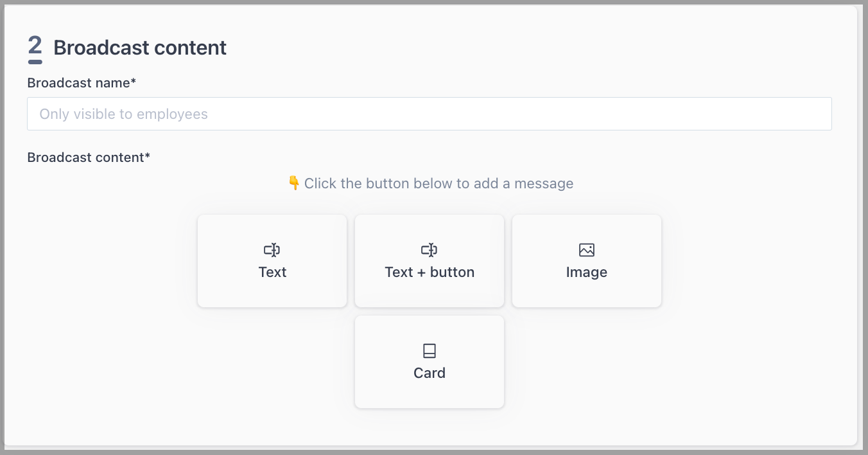Screen dimensions: 868x455
Task: Click the 'Broadcast content*' field label
Action: pos(89,157)
